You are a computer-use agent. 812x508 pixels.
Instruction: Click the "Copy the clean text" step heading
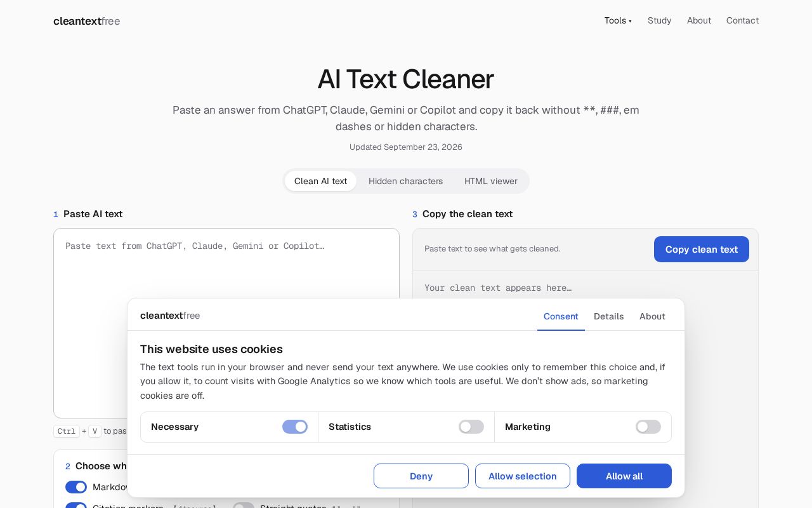(x=468, y=214)
